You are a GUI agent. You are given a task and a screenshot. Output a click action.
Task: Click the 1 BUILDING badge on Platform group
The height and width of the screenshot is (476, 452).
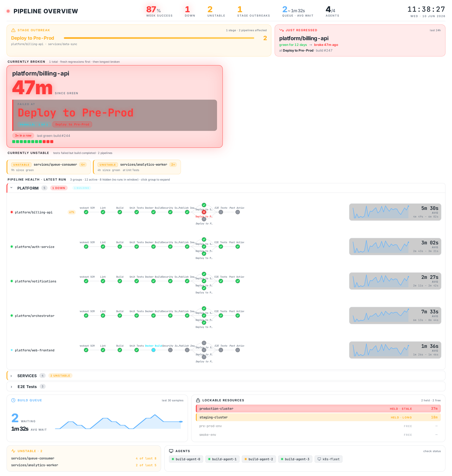coord(81,188)
